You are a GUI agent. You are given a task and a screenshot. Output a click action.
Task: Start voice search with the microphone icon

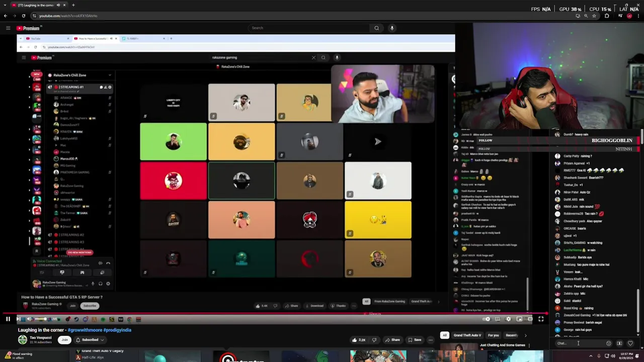click(392, 28)
